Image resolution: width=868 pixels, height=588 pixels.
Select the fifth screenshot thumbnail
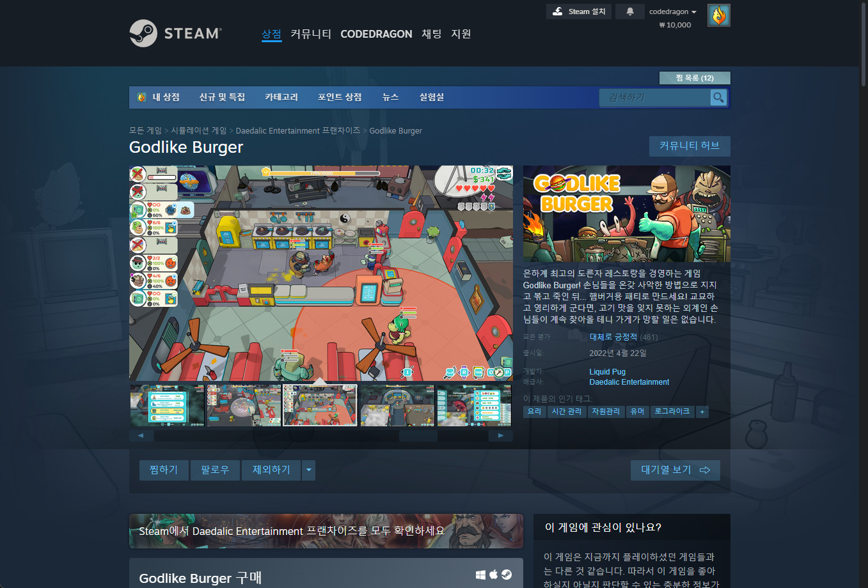pyautogui.click(x=474, y=405)
